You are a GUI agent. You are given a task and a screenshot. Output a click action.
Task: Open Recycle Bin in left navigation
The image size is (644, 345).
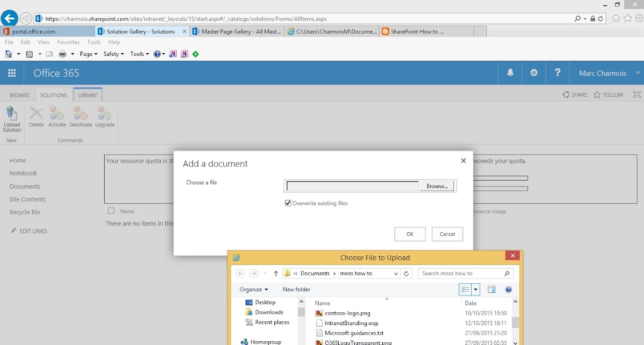(x=25, y=212)
